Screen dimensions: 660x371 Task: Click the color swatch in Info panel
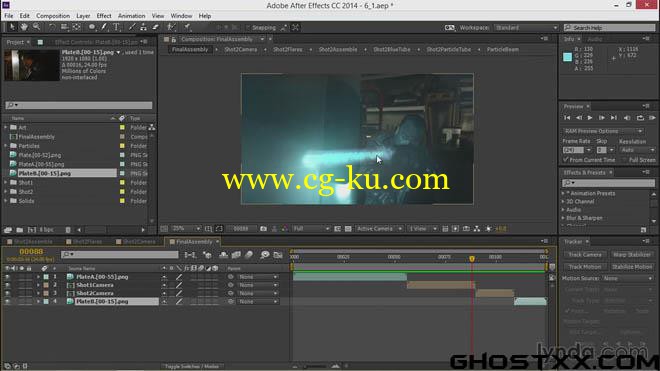(567, 57)
